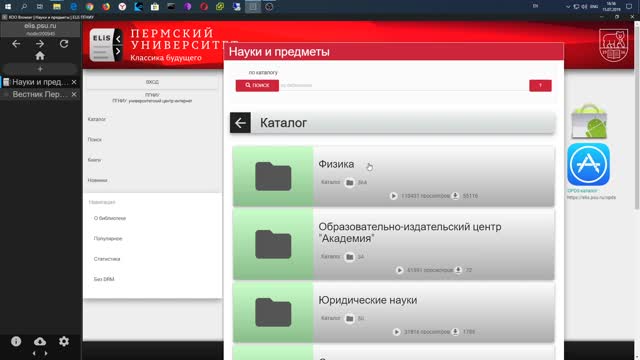Go back with the browser back arrow

(x=16, y=43)
